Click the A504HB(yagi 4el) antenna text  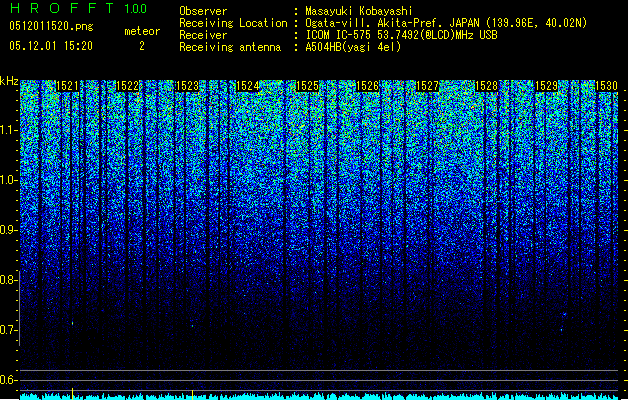click(353, 47)
